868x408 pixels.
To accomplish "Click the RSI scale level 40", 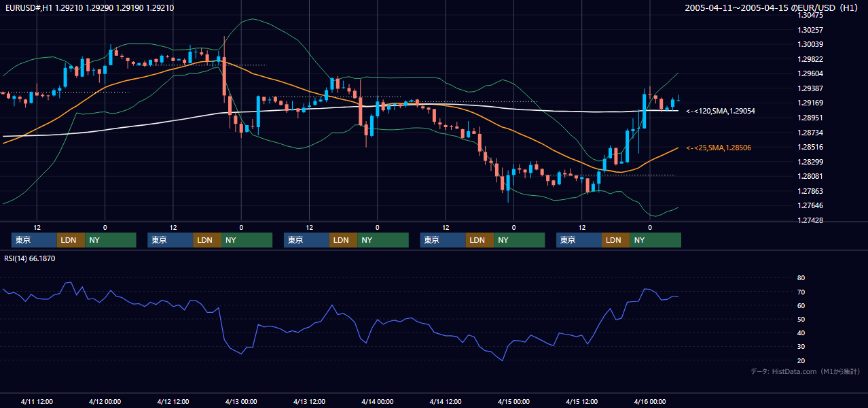I will pyautogui.click(x=801, y=333).
